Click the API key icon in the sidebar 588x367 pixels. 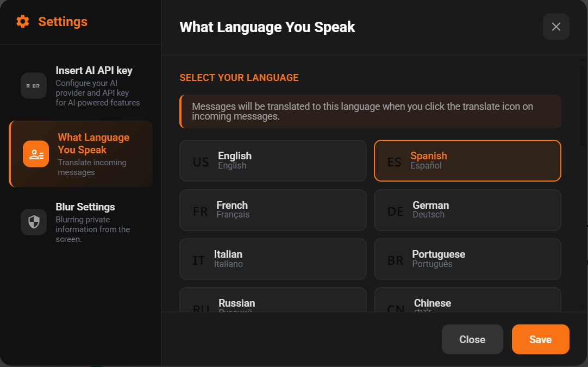point(33,85)
